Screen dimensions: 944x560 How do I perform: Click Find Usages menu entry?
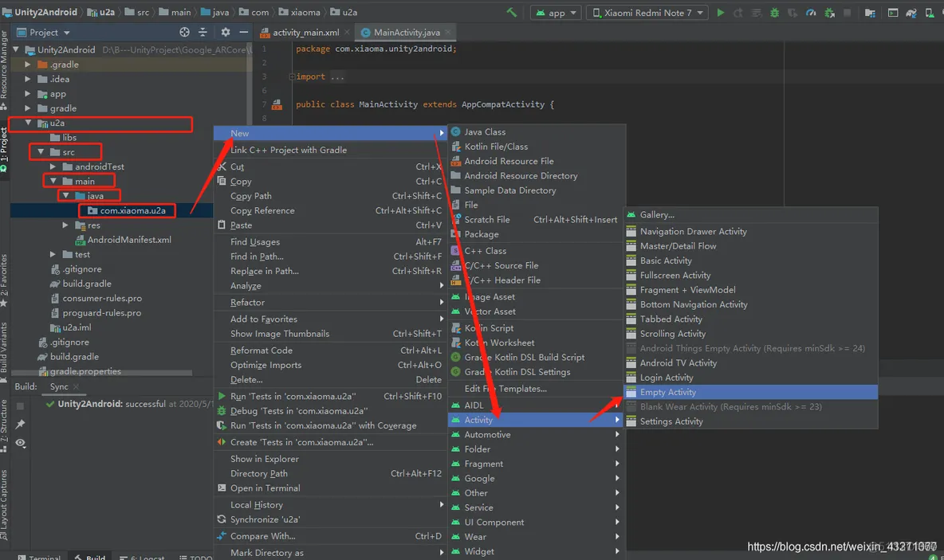coord(331,242)
